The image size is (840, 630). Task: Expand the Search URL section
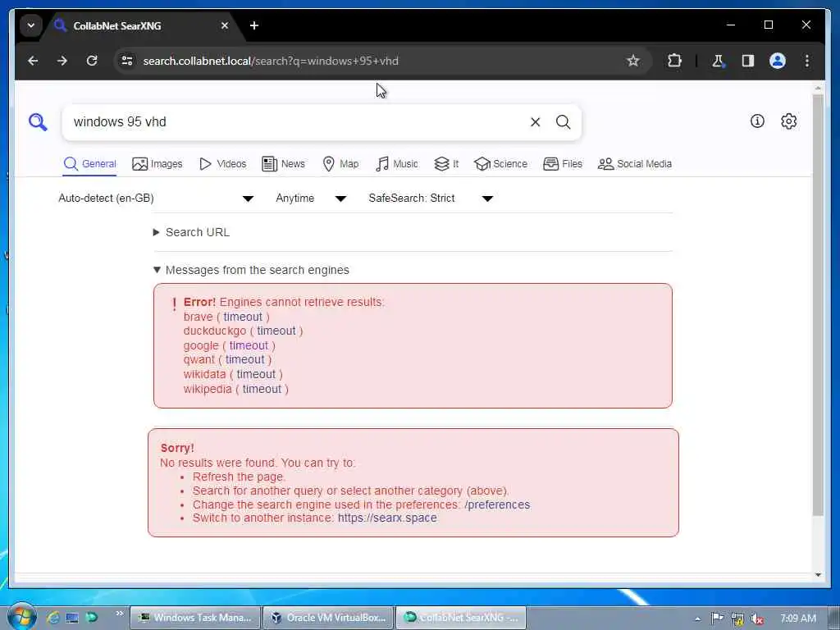point(191,232)
